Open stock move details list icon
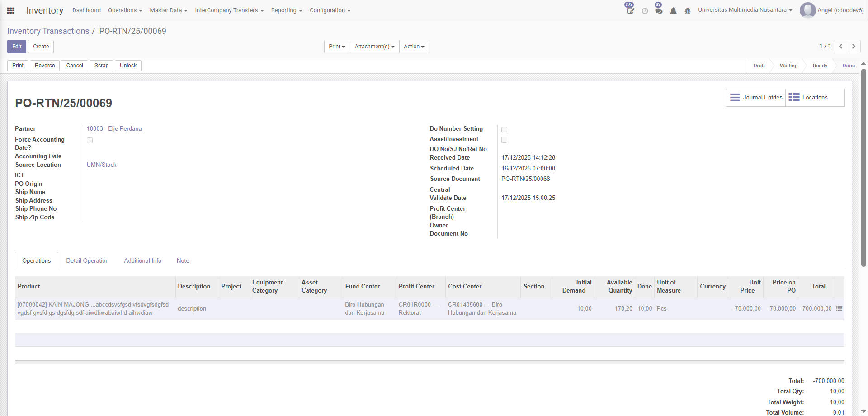The width and height of the screenshot is (868, 416). [x=839, y=308]
